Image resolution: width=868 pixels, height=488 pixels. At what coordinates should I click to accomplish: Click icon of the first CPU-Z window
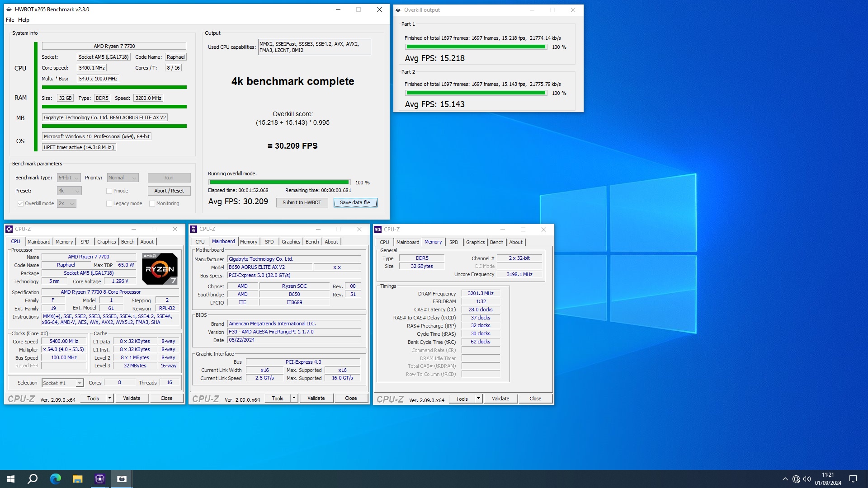9,229
